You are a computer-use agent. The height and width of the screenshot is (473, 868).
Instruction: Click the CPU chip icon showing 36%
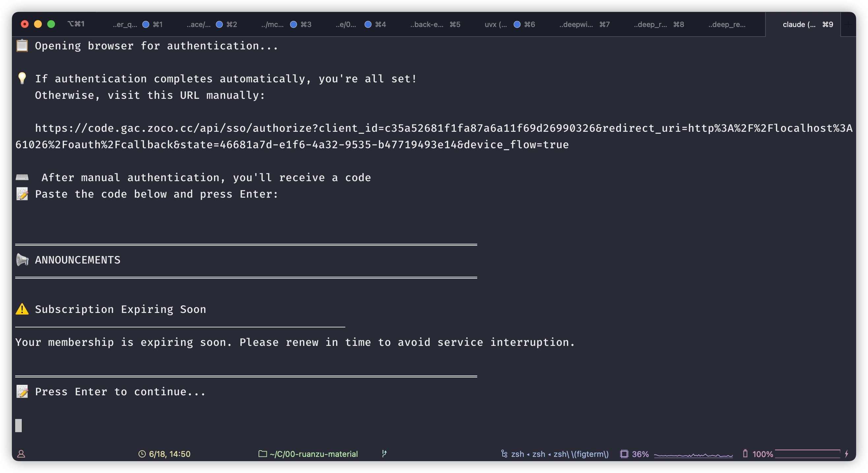coord(624,454)
